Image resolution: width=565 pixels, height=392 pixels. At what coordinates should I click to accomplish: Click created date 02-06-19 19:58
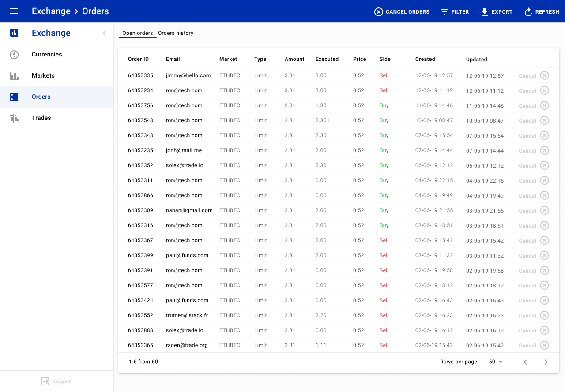click(x=434, y=270)
